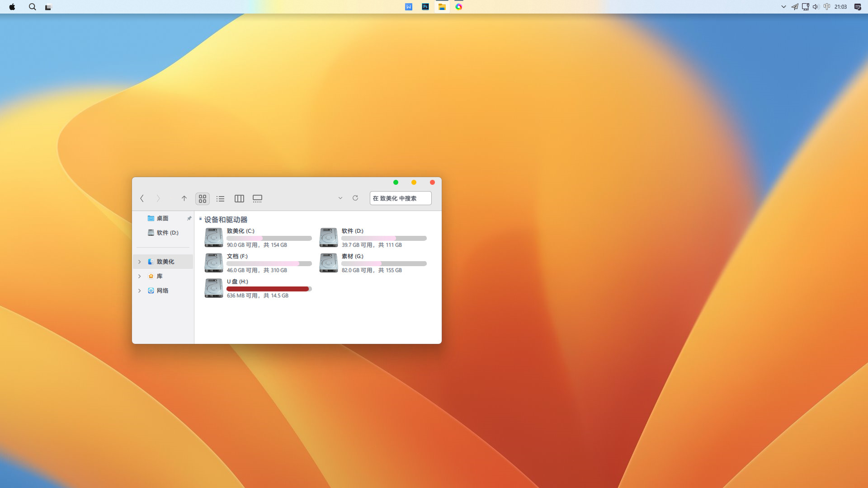Click the 素材 (G:) capacity bar
The height and width of the screenshot is (488, 868).
[x=384, y=263]
